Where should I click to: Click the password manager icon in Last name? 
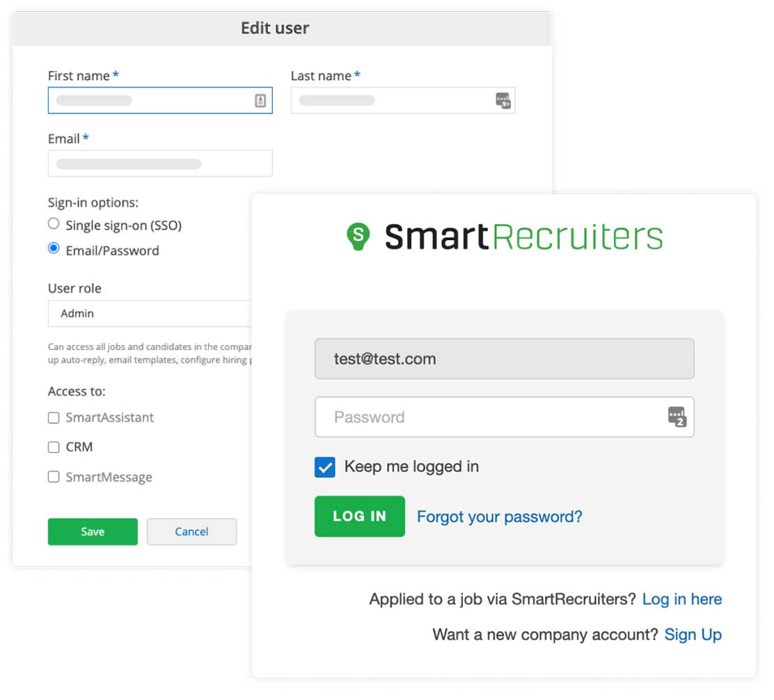[503, 101]
